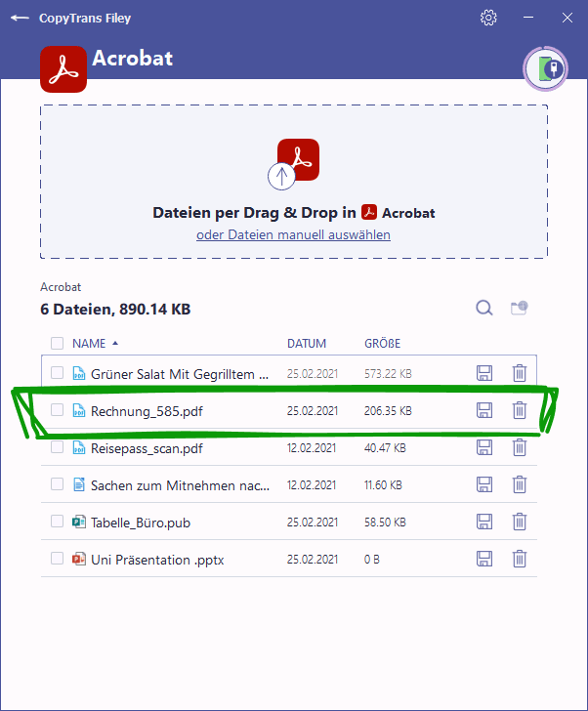Click the document icon of Sachen zum Mitnehmen
This screenshot has height=711, width=588.
tap(79, 484)
